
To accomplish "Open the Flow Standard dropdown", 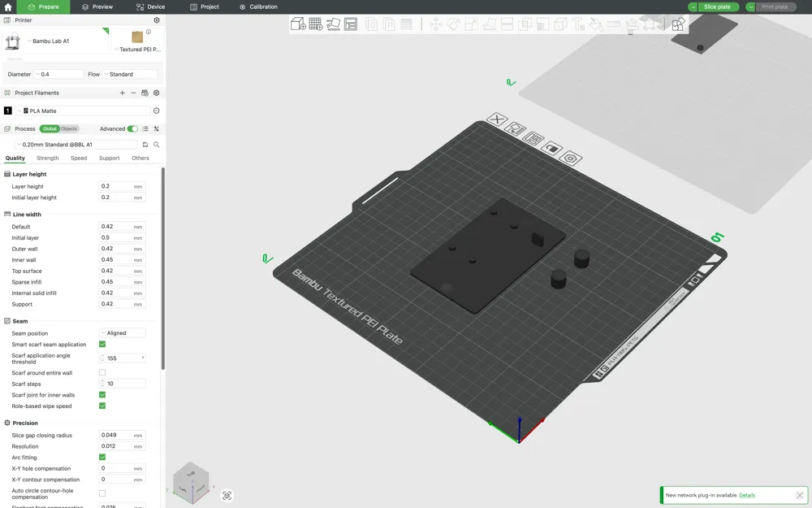I will coord(129,74).
